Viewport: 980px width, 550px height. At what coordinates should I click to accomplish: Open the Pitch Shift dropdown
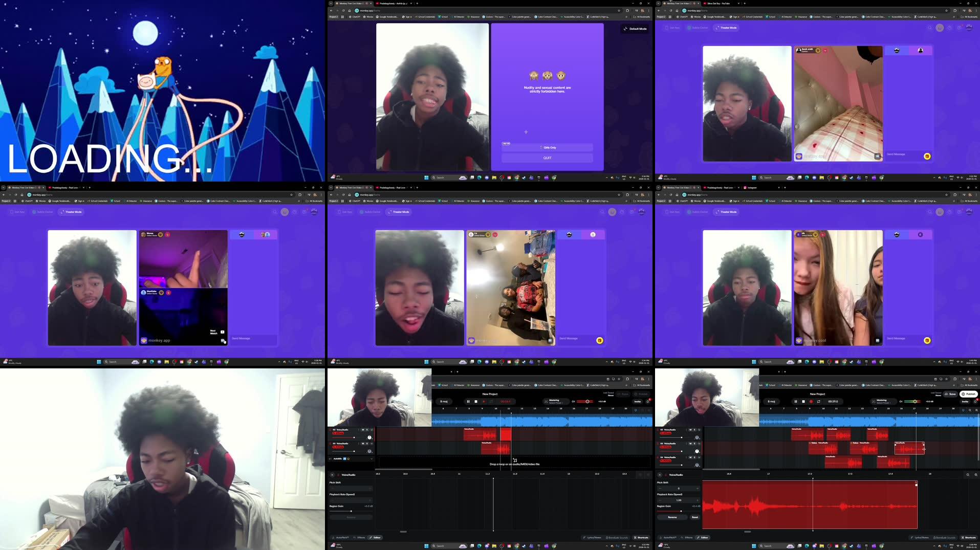pyautogui.click(x=679, y=489)
